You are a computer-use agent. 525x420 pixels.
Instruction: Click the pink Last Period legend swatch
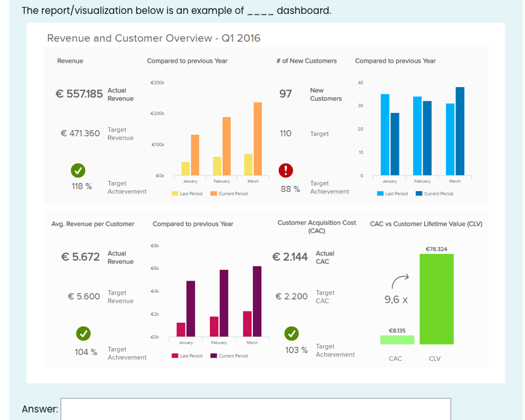coord(175,356)
